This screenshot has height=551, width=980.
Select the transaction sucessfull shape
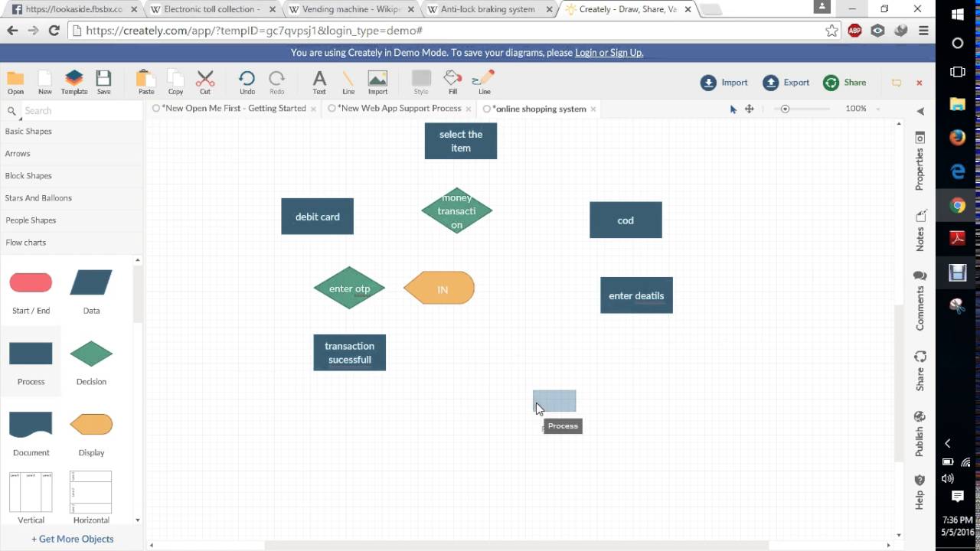[x=349, y=353]
